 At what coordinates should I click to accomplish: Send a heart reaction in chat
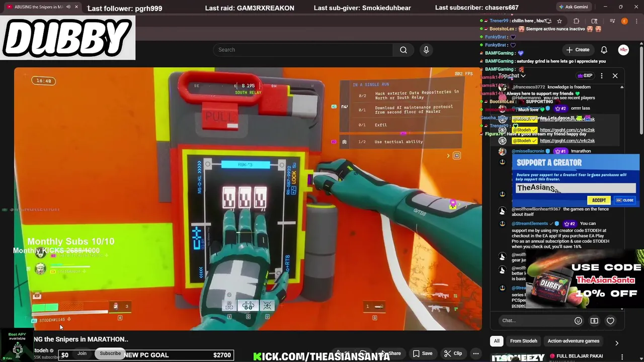point(610,321)
